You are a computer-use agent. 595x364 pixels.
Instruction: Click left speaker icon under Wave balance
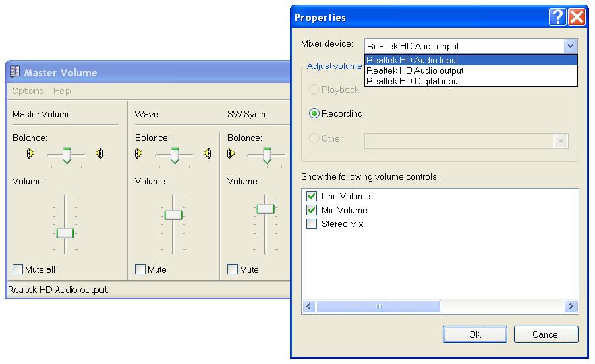(139, 154)
